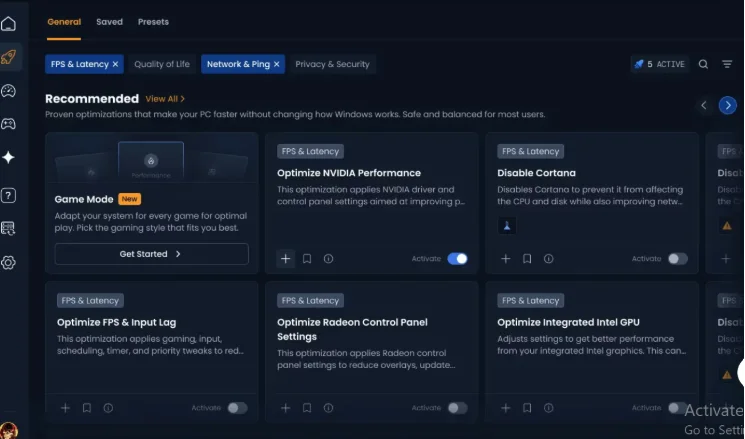Show info for Disable Cortana

pos(548,259)
